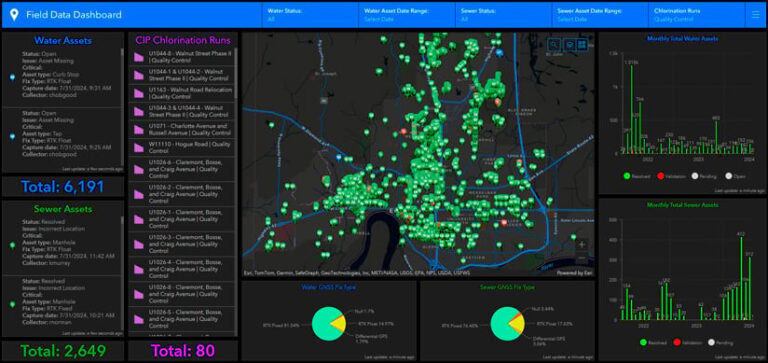Click the RTK Float yellow slice of Sewer GNSS pie
Screen dimensions: 768x363
coord(517,325)
